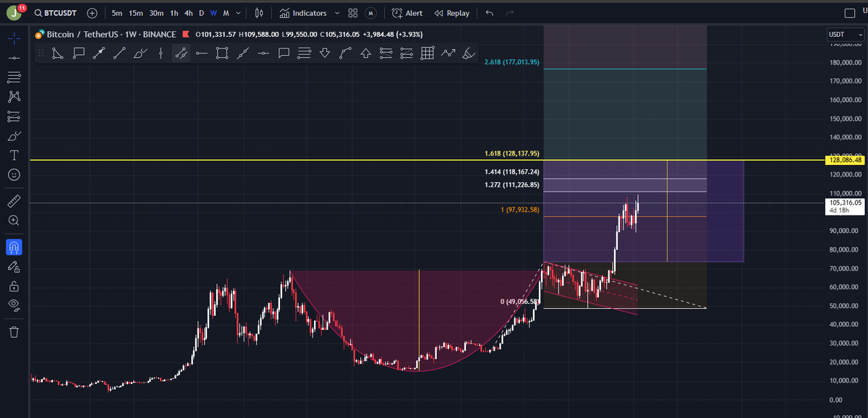Select the speech bubble comment tool

pyautogui.click(x=284, y=53)
